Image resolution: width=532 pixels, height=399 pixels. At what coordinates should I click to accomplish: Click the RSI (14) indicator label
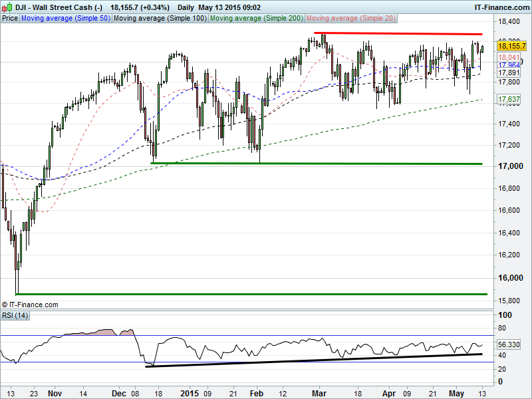pos(15,315)
